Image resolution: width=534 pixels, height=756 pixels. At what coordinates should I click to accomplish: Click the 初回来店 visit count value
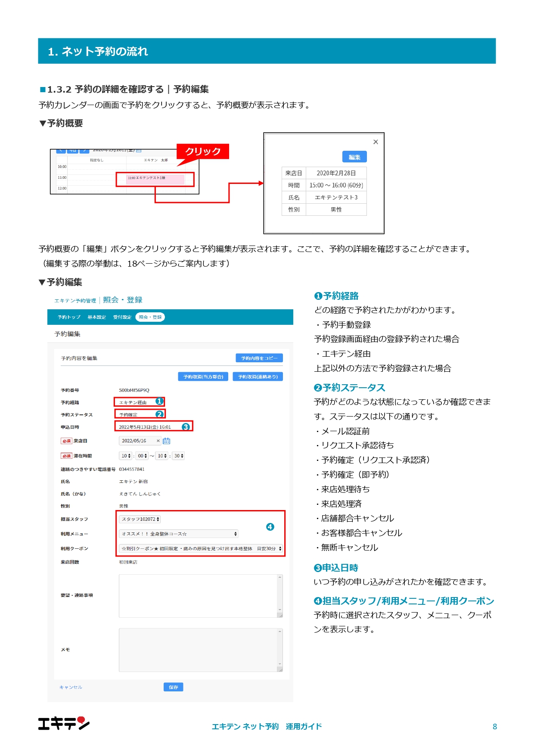coord(128,562)
